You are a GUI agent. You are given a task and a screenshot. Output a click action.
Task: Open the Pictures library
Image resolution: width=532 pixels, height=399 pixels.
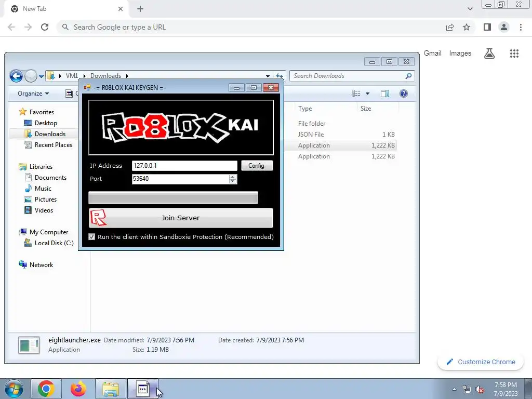click(x=46, y=199)
